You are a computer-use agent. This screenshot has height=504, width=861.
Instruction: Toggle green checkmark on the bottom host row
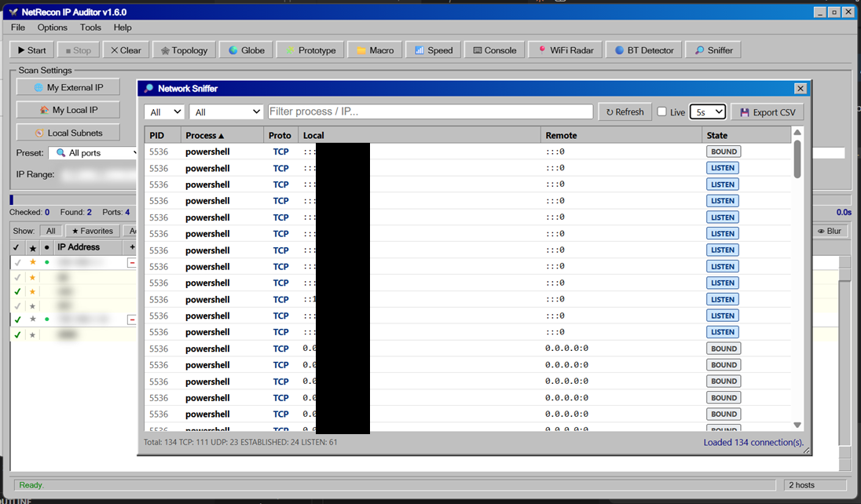pos(17,334)
